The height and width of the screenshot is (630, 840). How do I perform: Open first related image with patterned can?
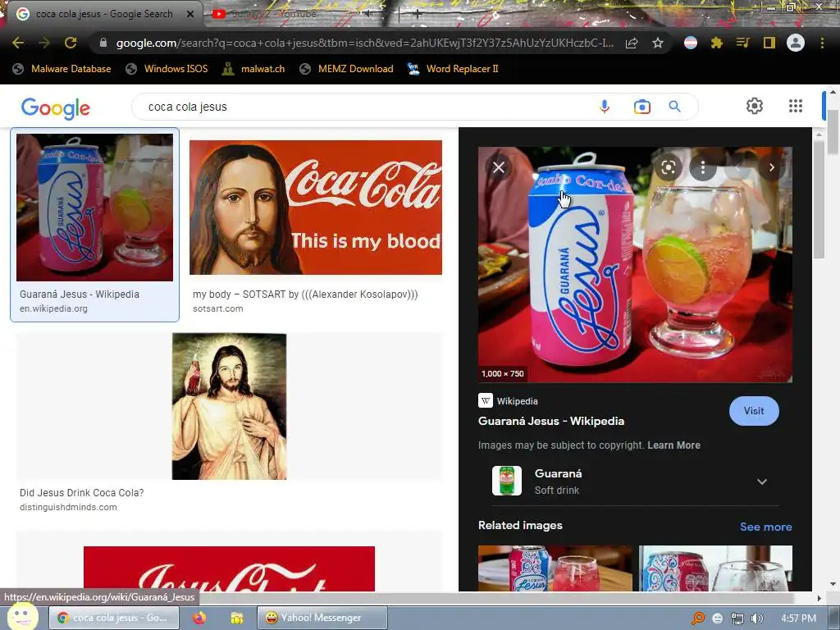click(x=555, y=568)
